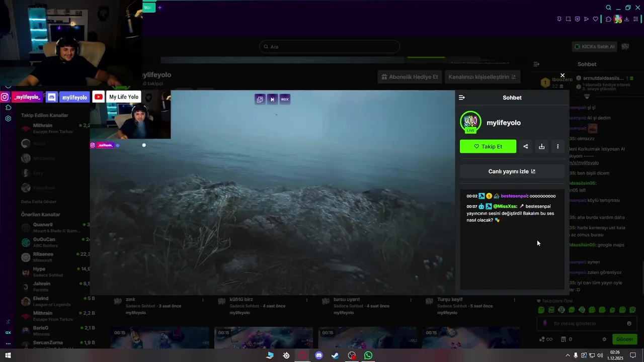Click the RGX button on the player
The width and height of the screenshot is (644, 362).
[285, 99]
